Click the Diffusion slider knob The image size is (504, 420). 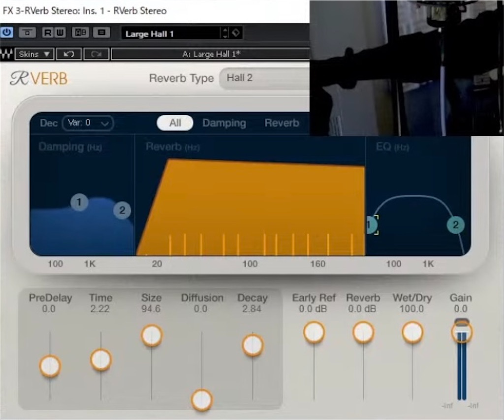201,400
